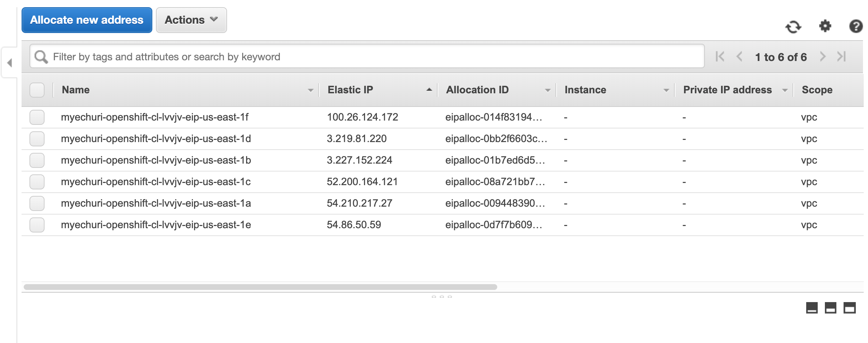Select the us-east-1f address row checkbox
The height and width of the screenshot is (343, 868).
(37, 117)
